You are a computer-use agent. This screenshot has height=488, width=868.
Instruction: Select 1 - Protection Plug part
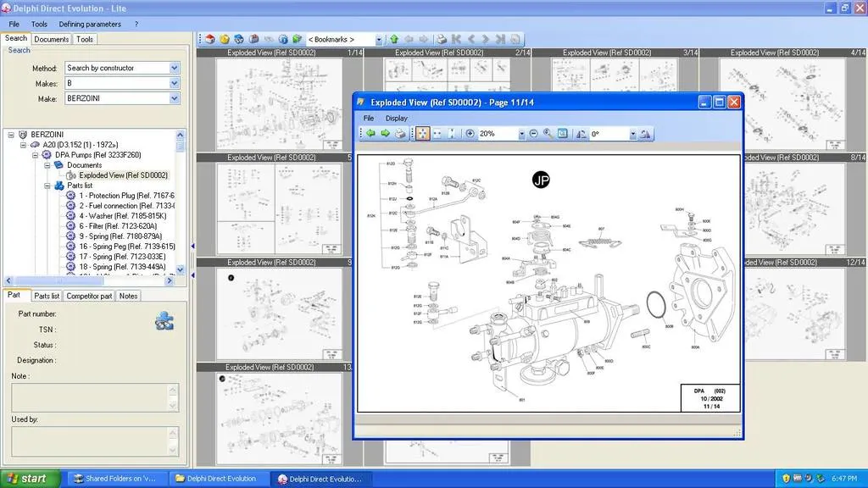(x=126, y=196)
